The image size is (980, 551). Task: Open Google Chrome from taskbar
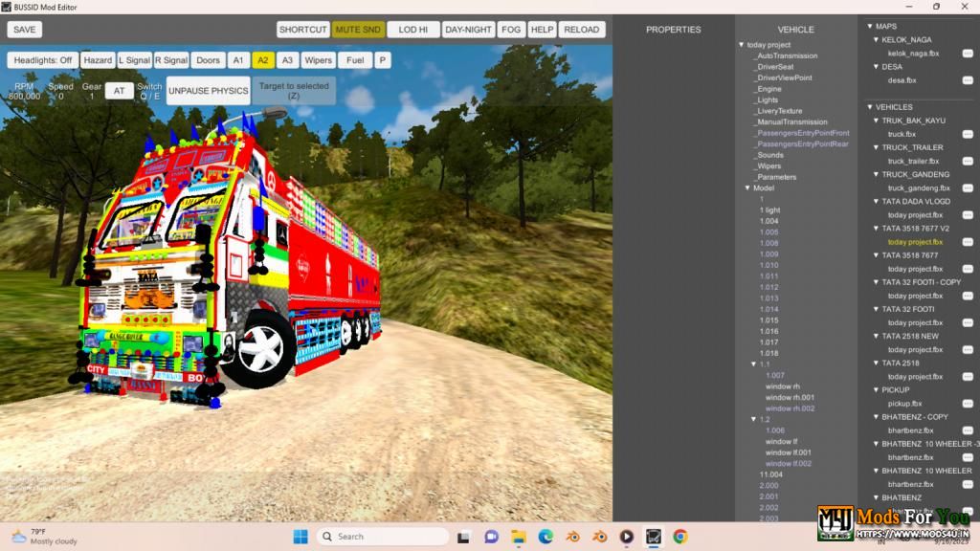click(680, 537)
